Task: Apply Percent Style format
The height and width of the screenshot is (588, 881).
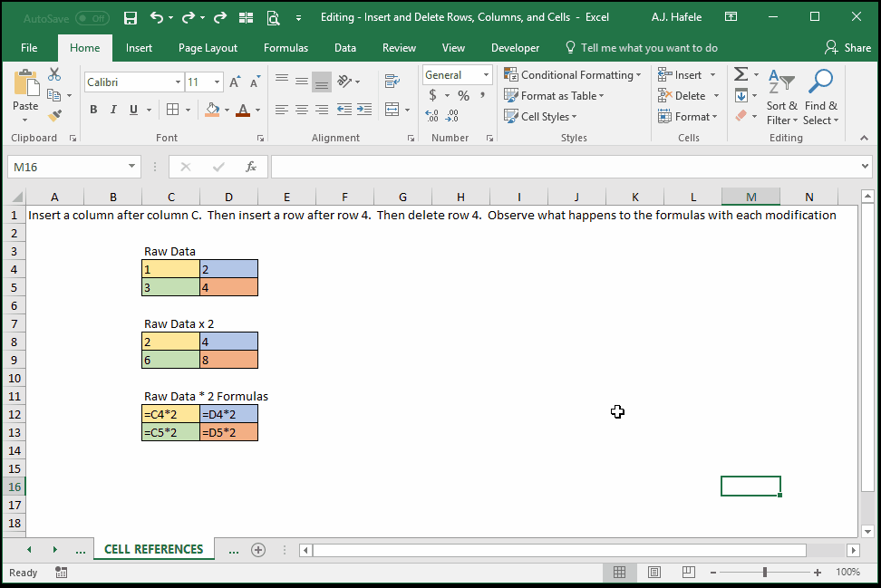Action: [463, 95]
